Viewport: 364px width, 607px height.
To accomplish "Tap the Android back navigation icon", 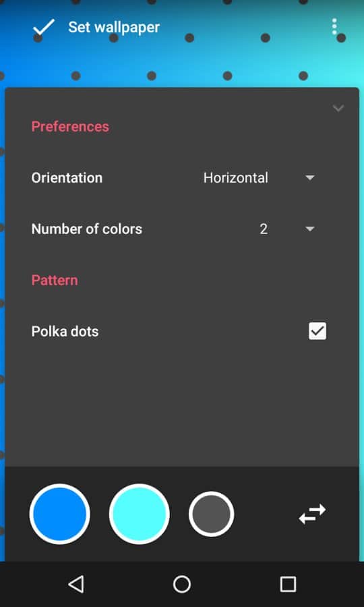I will coord(76,584).
